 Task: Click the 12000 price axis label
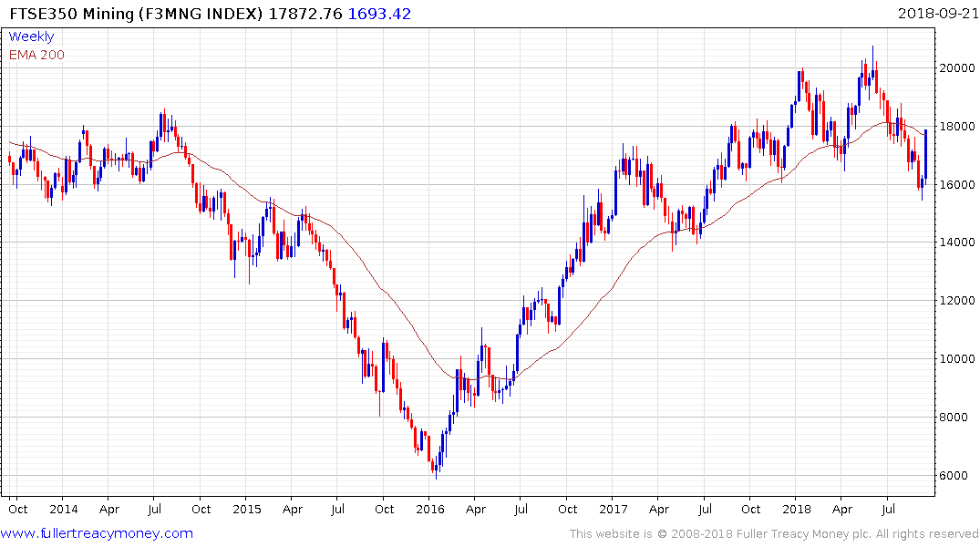pos(959,301)
